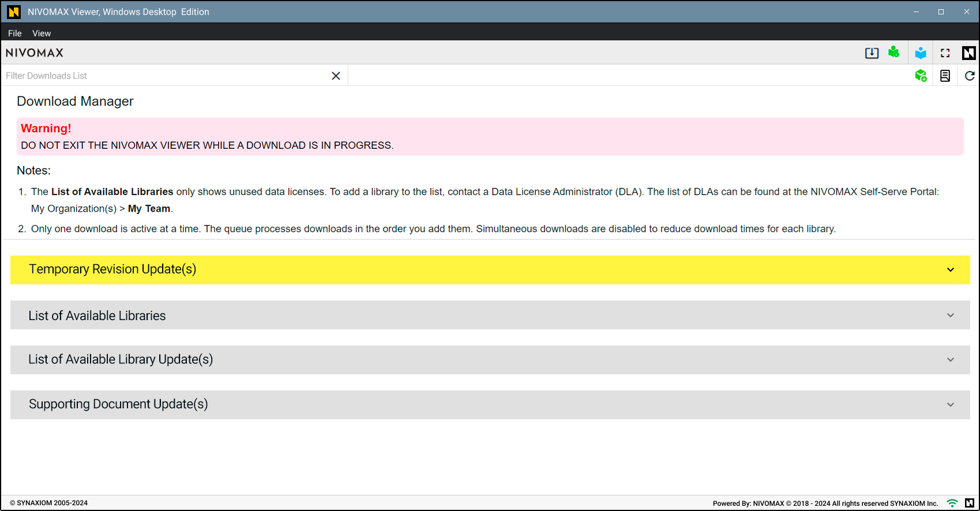Image resolution: width=980 pixels, height=511 pixels.
Task: Click the blue book reader icon
Action: point(921,53)
